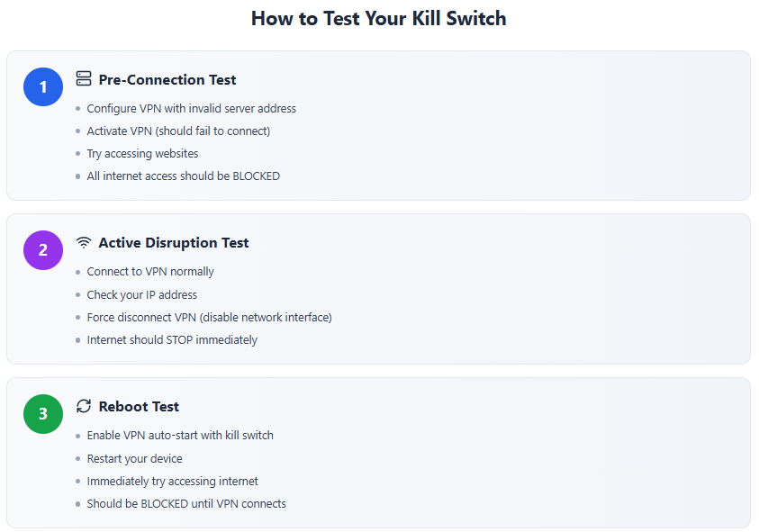Viewport: 759px width, 532px height.
Task: Click the "Force disconnect VPN" step
Action: (x=209, y=317)
